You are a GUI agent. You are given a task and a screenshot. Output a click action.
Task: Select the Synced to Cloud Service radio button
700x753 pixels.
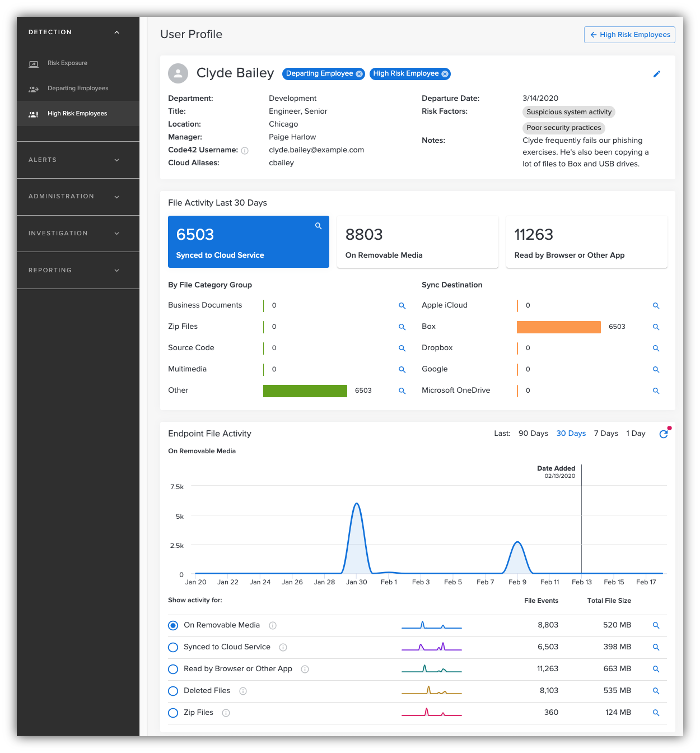pyautogui.click(x=173, y=647)
